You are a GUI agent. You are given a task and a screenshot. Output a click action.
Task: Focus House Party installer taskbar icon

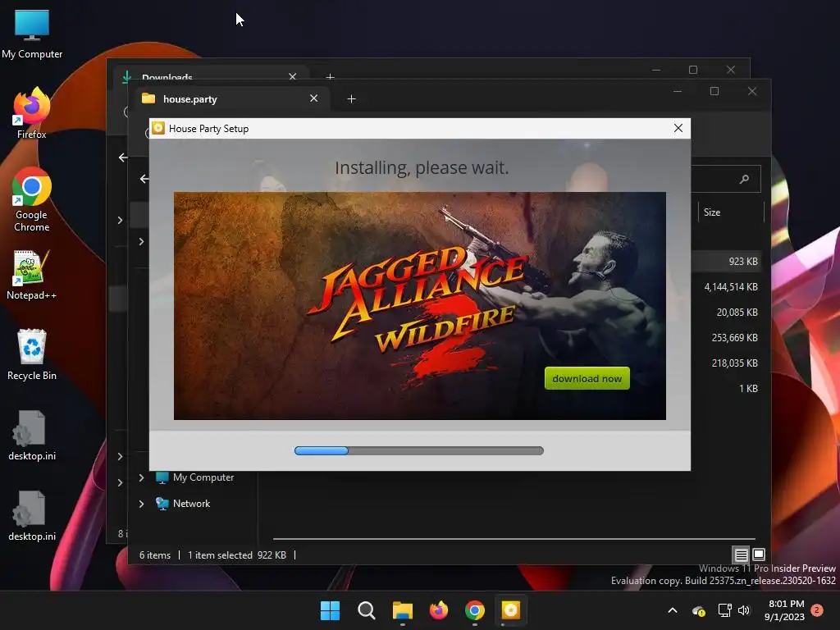(510, 610)
